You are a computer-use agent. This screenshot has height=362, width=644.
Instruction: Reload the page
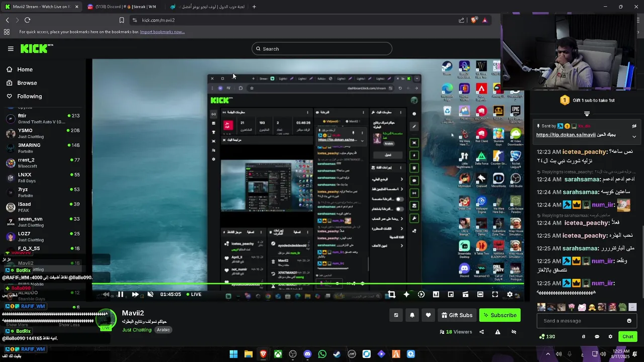coord(27,20)
